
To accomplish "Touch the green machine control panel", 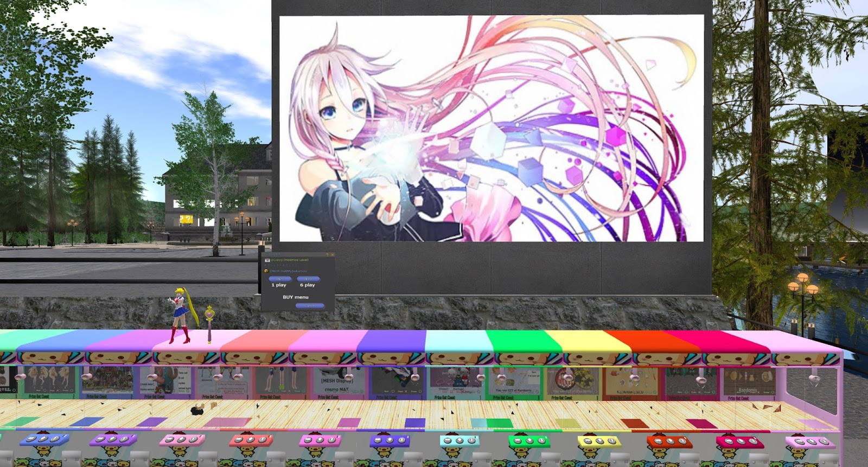I will coord(529,441).
